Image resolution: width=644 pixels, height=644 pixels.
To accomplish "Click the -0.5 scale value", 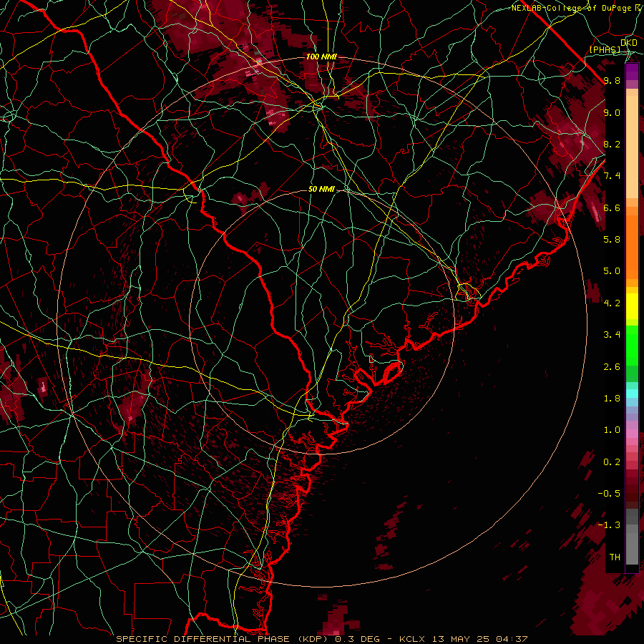I will [x=609, y=494].
